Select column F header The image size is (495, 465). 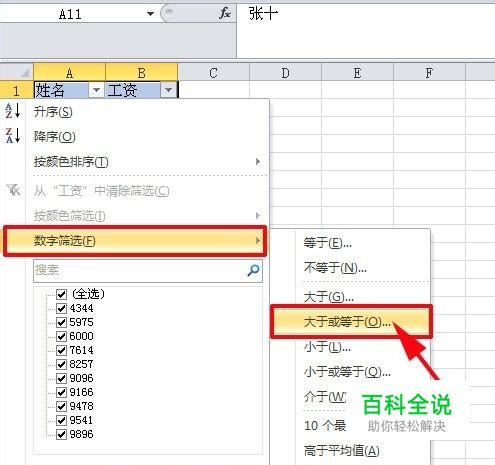click(429, 72)
